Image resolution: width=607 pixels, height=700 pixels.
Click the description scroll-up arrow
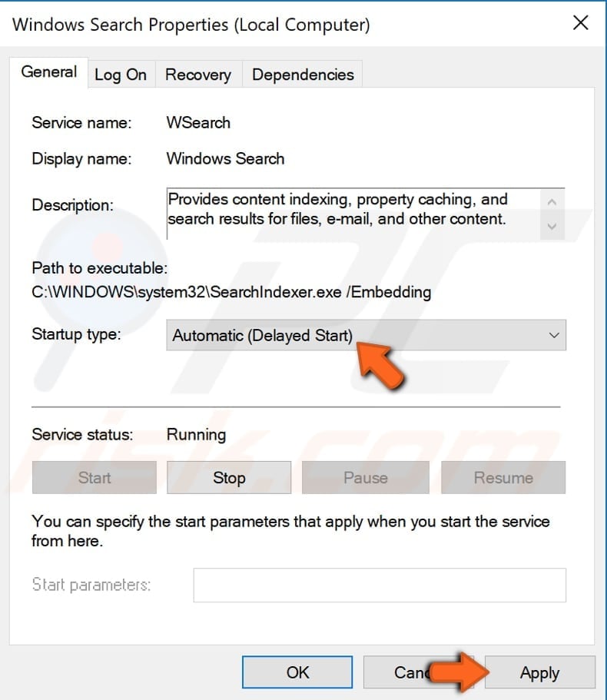552,201
